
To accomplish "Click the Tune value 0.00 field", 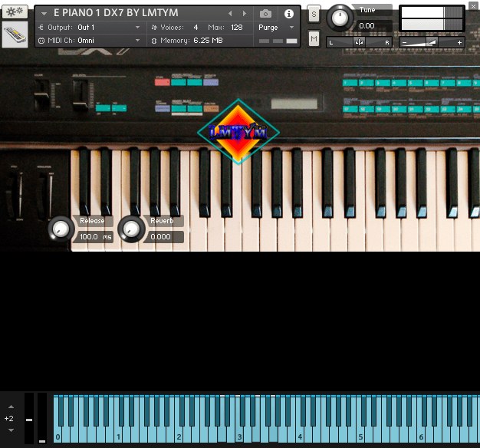I will (374, 26).
